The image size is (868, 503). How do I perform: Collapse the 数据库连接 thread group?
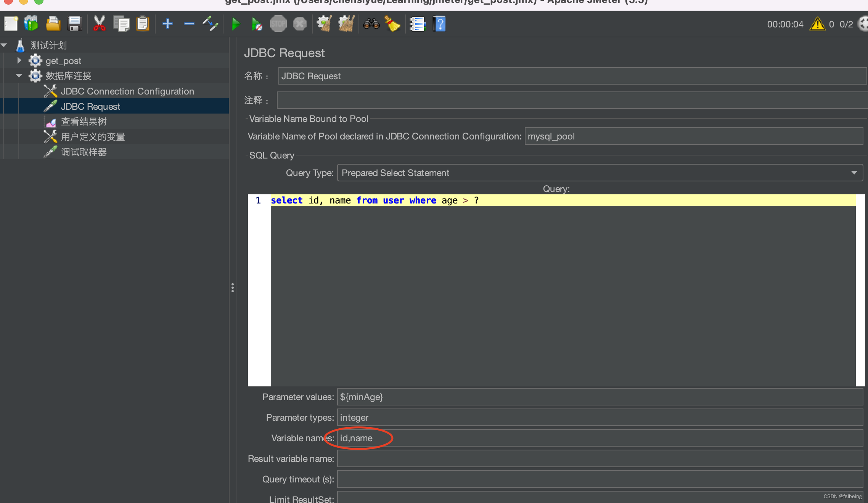coord(19,75)
